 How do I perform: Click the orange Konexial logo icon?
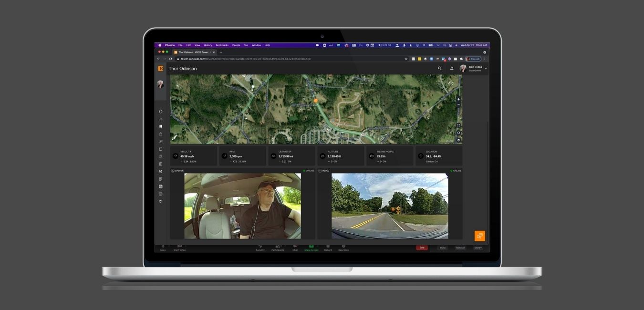pos(161,68)
